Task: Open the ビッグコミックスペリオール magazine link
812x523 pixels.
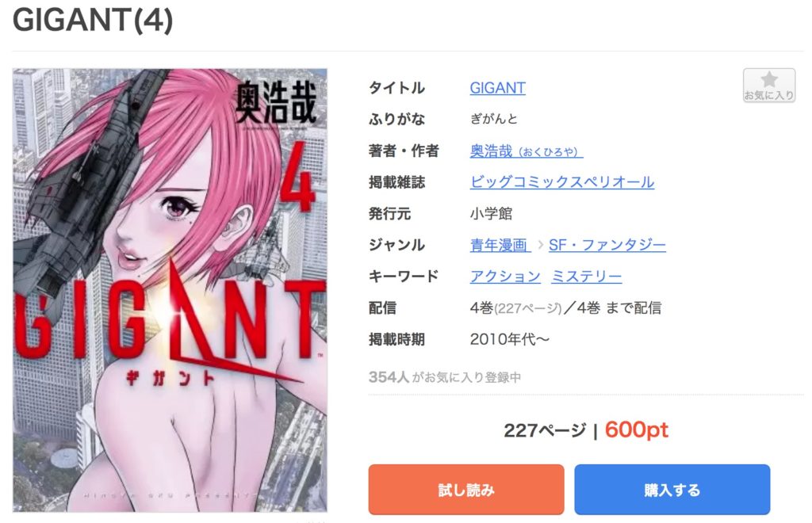Action: (x=562, y=182)
